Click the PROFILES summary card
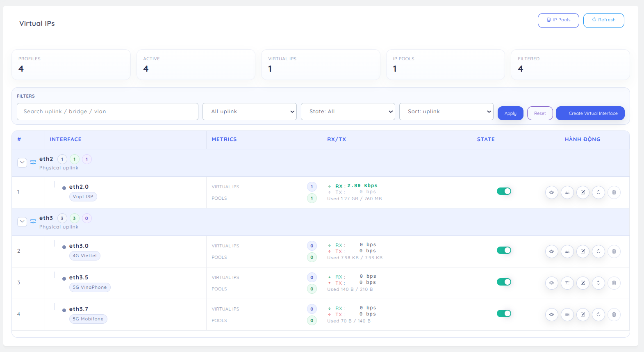644x352 pixels. pos(71,65)
